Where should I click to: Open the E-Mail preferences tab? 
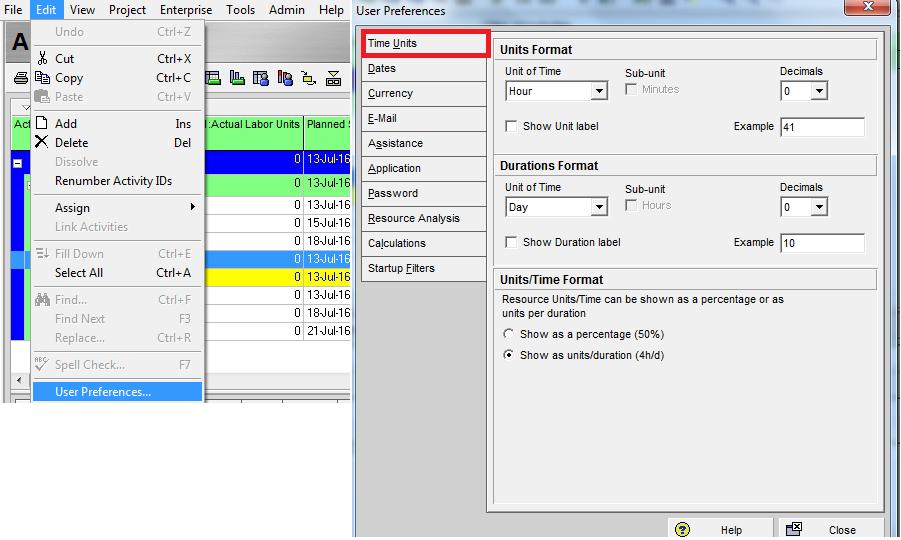point(424,118)
